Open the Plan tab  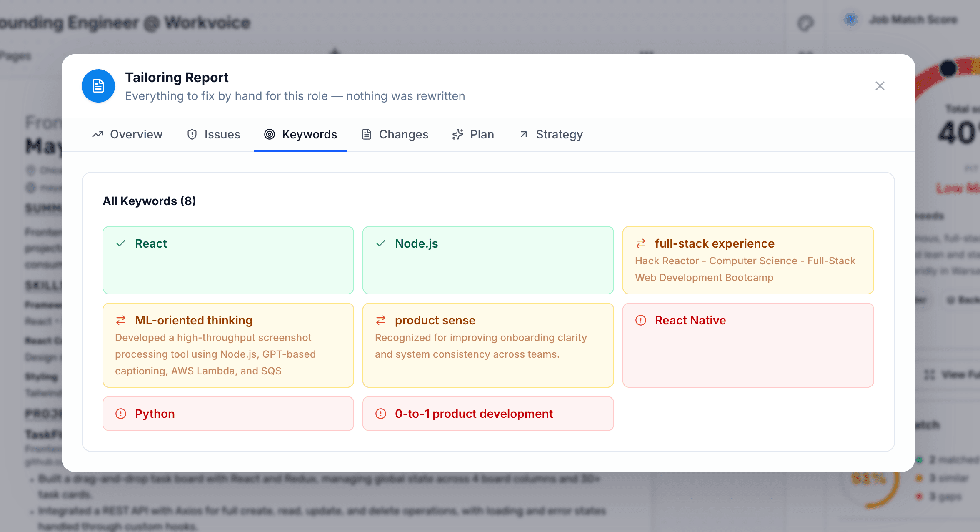coord(473,135)
